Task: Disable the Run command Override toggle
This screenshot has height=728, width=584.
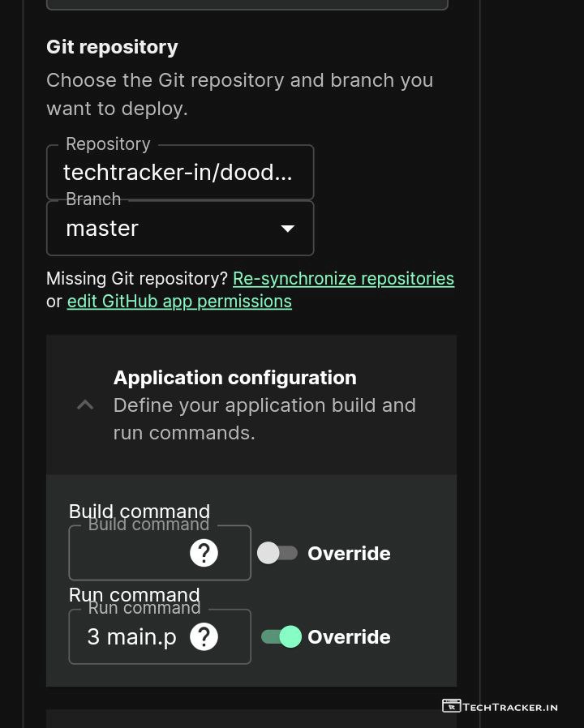Action: tap(281, 636)
